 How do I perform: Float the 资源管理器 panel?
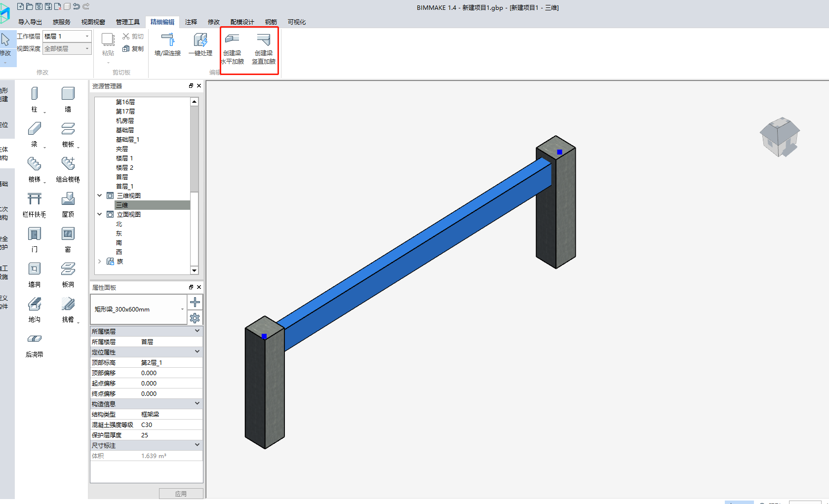[x=191, y=85]
